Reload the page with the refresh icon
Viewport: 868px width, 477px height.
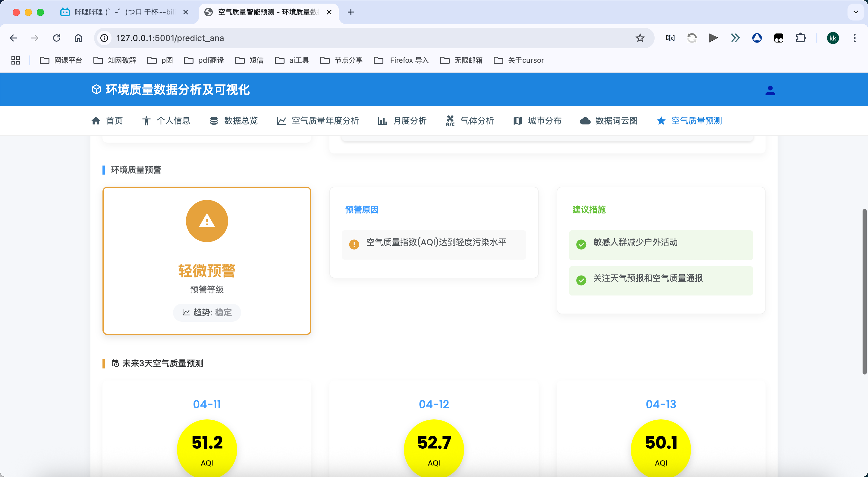57,38
